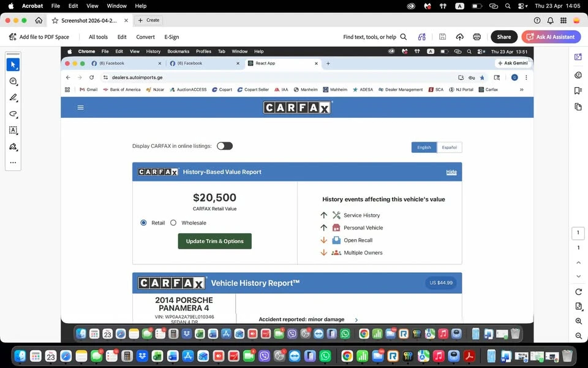Image resolution: width=588 pixels, height=368 pixels.
Task: Open WhatsApp from the macOS Dock
Action: 325,356
